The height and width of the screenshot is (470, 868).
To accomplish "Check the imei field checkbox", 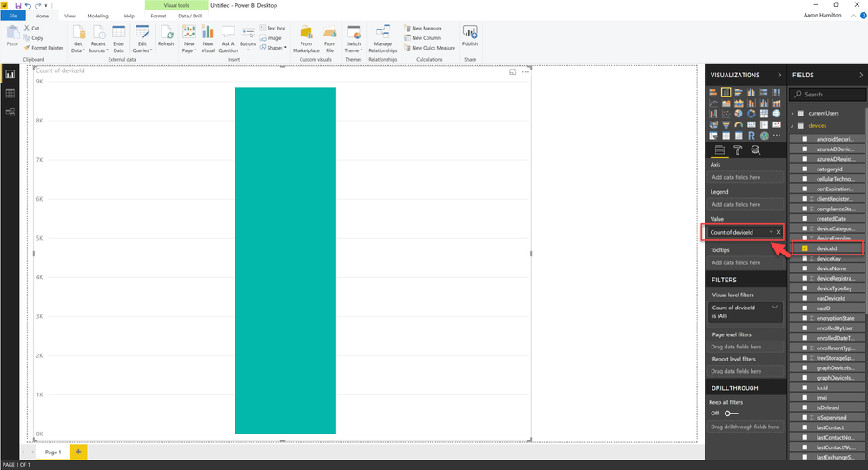I will pos(805,398).
